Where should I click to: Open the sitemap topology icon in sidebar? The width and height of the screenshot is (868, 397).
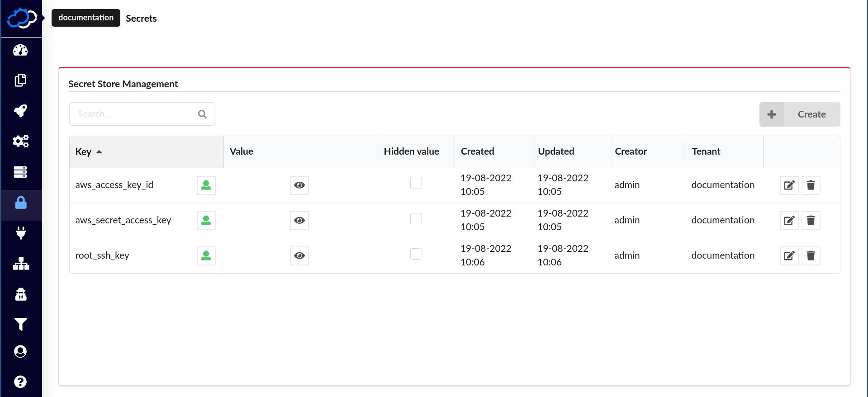coord(21,264)
